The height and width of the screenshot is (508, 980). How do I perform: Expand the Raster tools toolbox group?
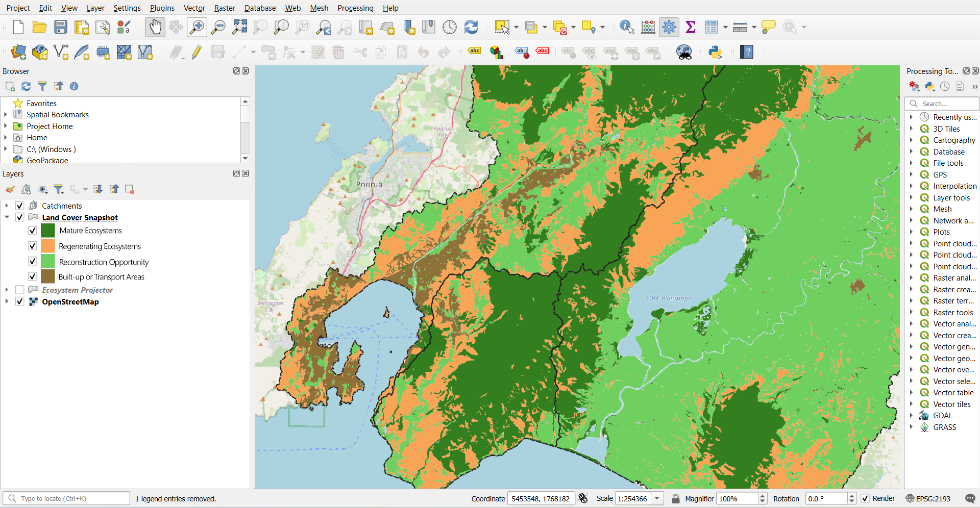[x=911, y=312]
